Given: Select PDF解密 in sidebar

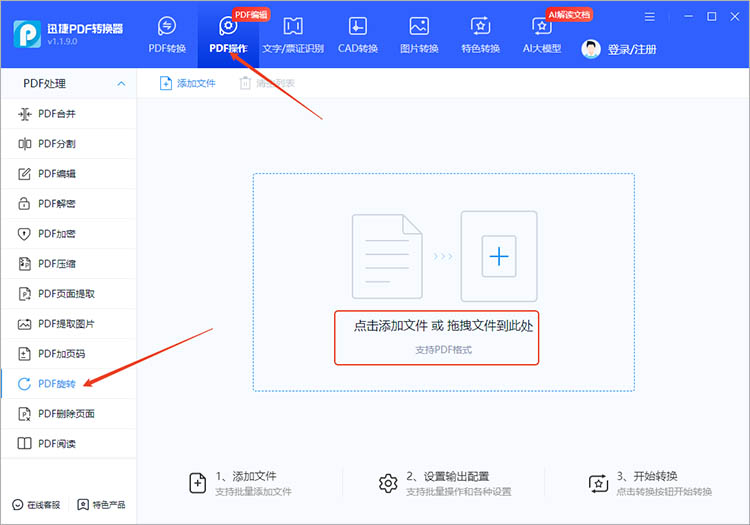Looking at the screenshot, I should pos(69,204).
